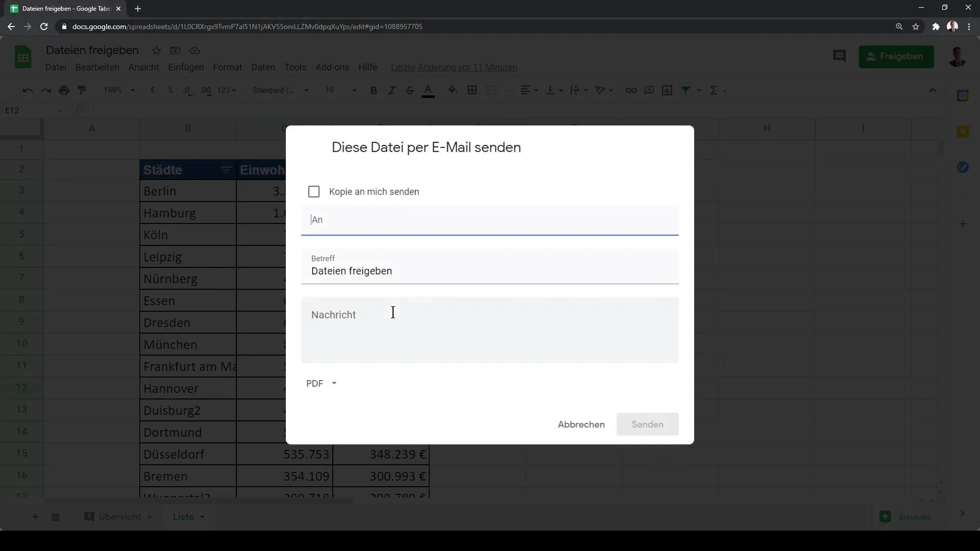980x551 pixels.
Task: Collapse the toolbar with the caret
Action: coord(933,90)
